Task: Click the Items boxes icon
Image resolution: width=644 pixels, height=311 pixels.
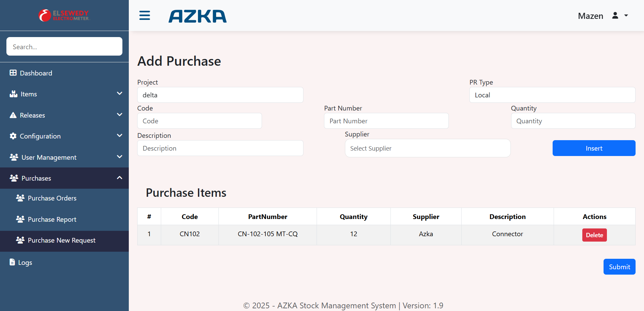Action: point(13,94)
